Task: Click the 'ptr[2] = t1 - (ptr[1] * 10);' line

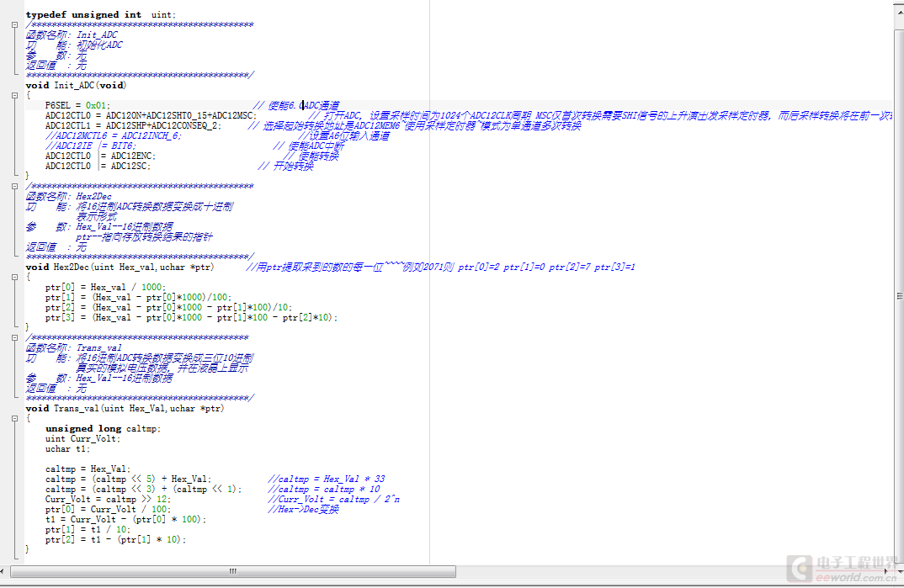Action: tap(116, 539)
